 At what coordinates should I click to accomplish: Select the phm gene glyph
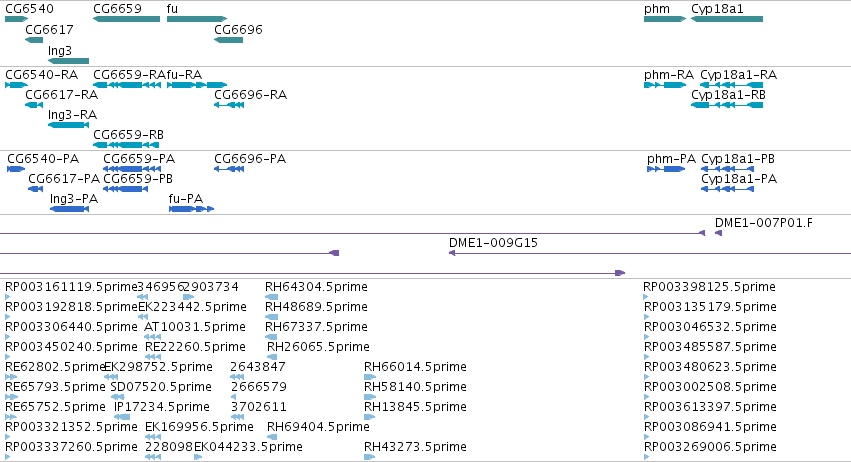tap(665, 19)
